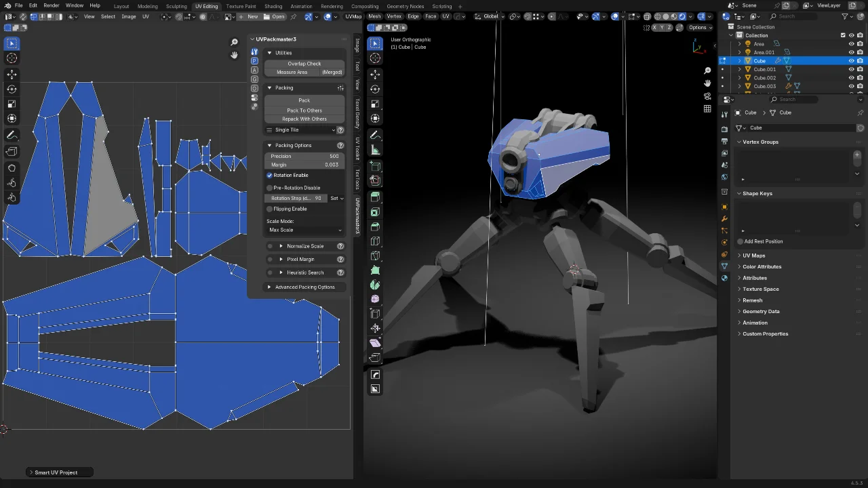Open the Modifier Properties tab with the wrench icon
The image size is (868, 488).
724,218
